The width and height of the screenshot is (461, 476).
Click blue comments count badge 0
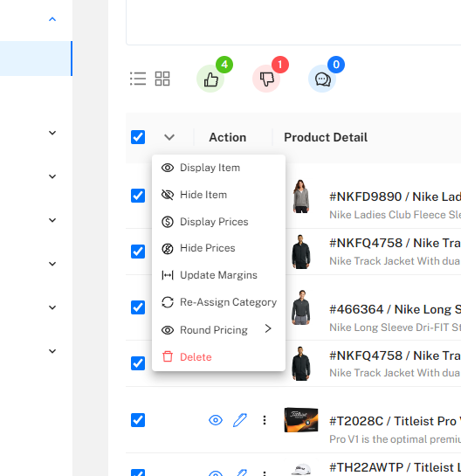(x=336, y=65)
